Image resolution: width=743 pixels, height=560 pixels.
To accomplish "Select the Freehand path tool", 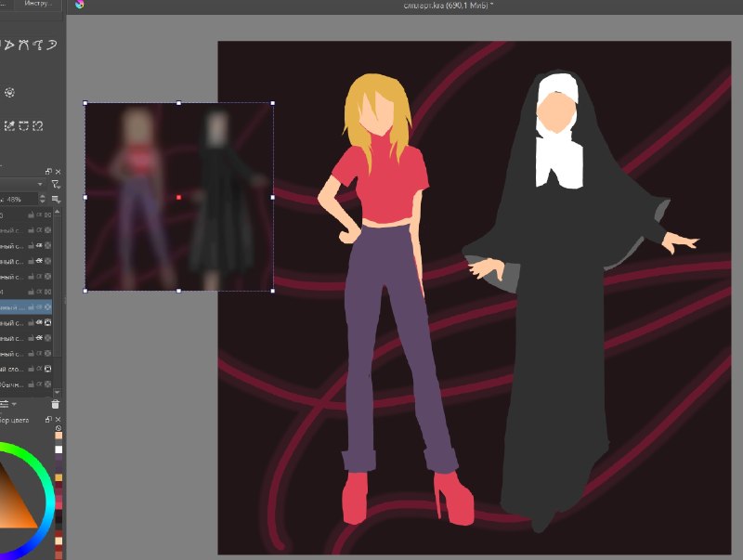I will pyautogui.click(x=38, y=45).
